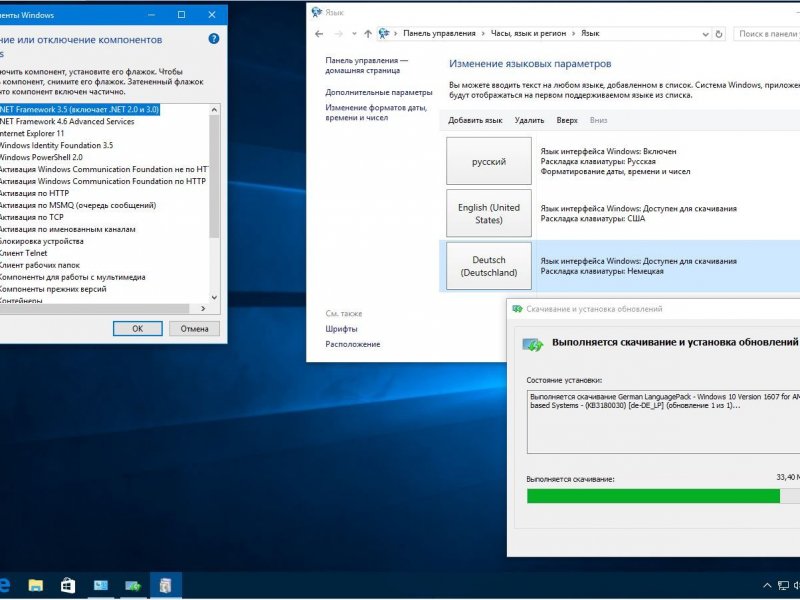Select the русский language tile
800x600 pixels.
pyautogui.click(x=489, y=161)
